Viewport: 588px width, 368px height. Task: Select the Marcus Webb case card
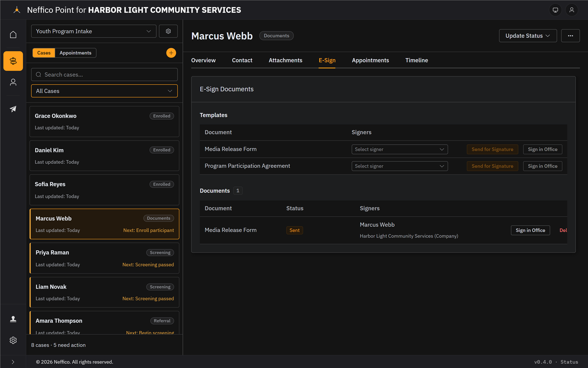click(105, 224)
